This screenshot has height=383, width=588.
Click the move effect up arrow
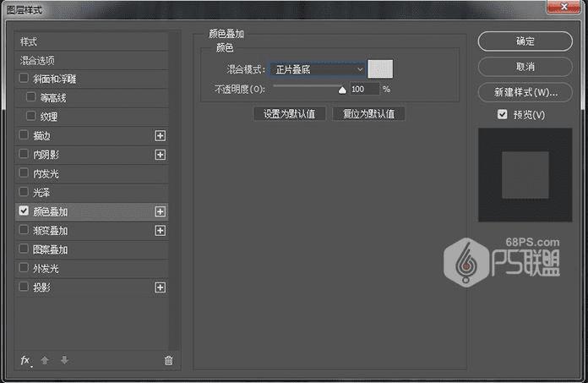pyautogui.click(x=45, y=360)
